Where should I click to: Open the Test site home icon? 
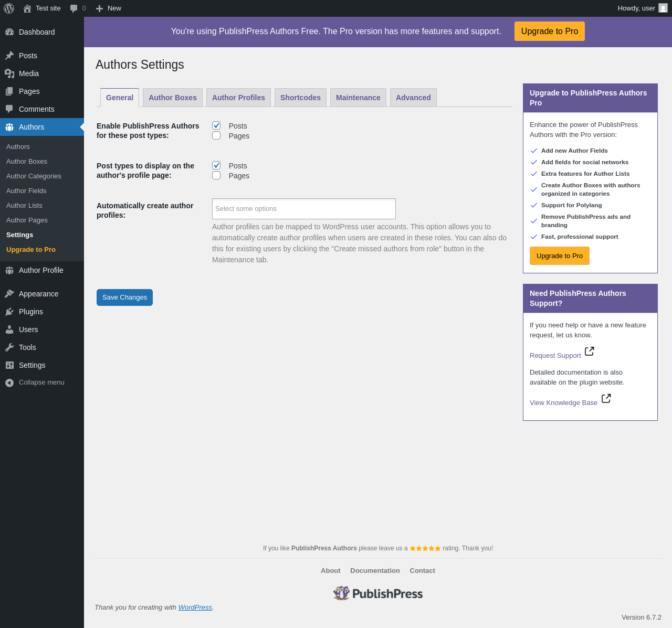click(x=27, y=8)
